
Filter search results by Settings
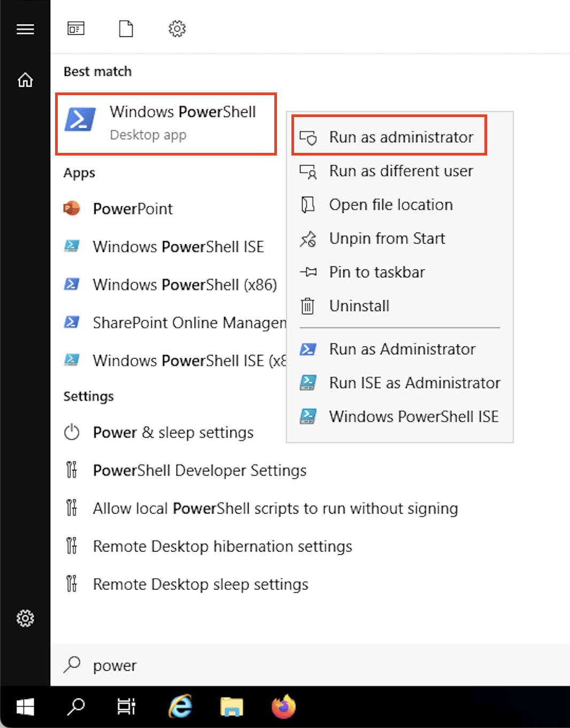[x=177, y=29]
